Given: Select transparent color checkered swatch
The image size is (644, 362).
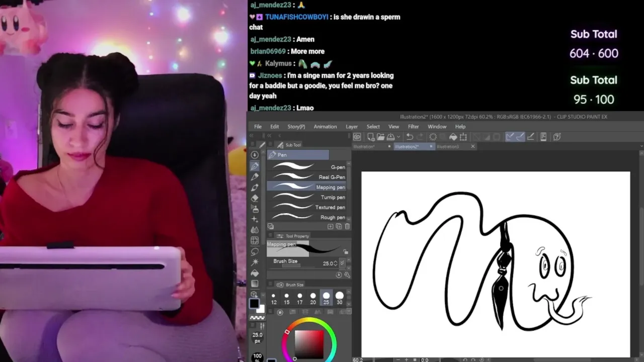Looking at the screenshot, I should pyautogui.click(x=257, y=318).
